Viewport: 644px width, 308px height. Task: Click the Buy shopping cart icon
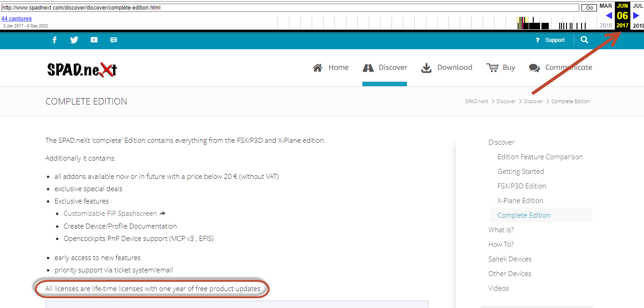pos(492,68)
